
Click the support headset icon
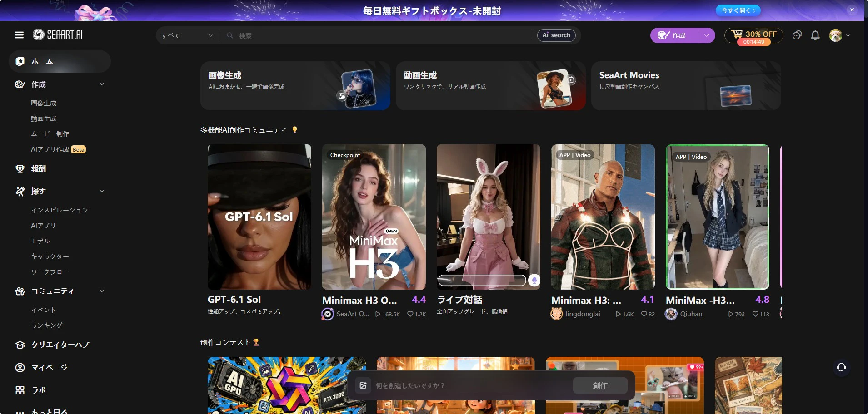(x=842, y=367)
